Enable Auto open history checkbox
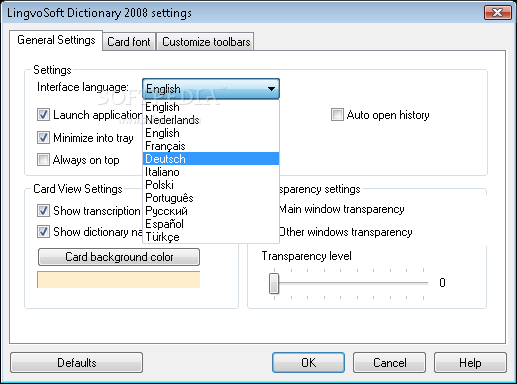Viewport: 517px width, 384px height. click(x=337, y=115)
